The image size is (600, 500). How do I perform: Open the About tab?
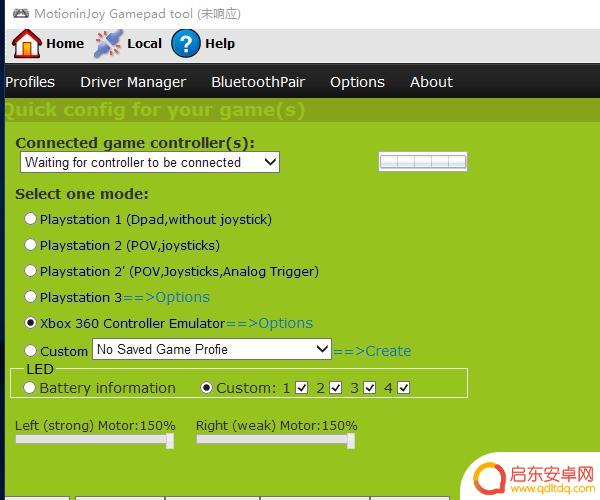pyautogui.click(x=431, y=82)
